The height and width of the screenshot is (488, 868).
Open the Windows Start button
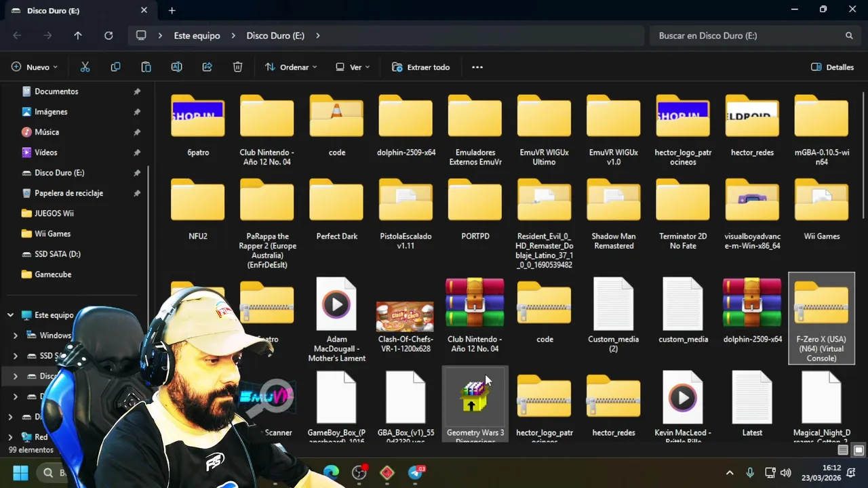(x=20, y=472)
